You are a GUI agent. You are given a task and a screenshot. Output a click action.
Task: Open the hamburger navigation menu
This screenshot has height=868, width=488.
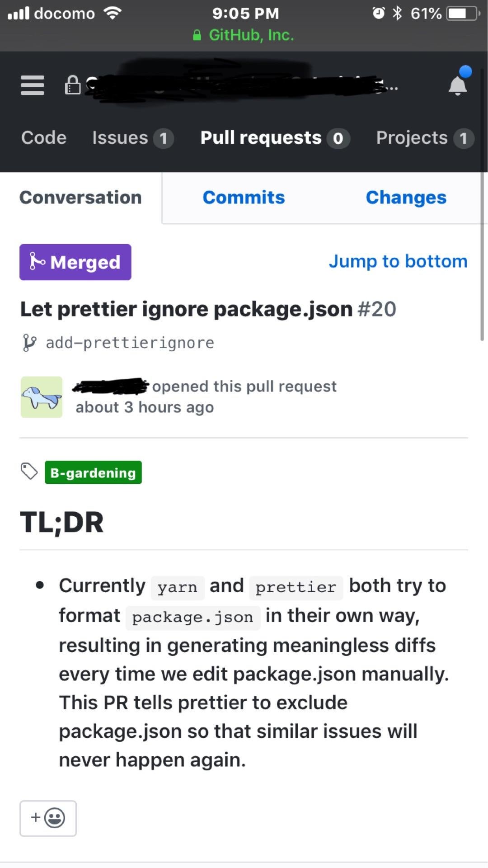coord(33,85)
